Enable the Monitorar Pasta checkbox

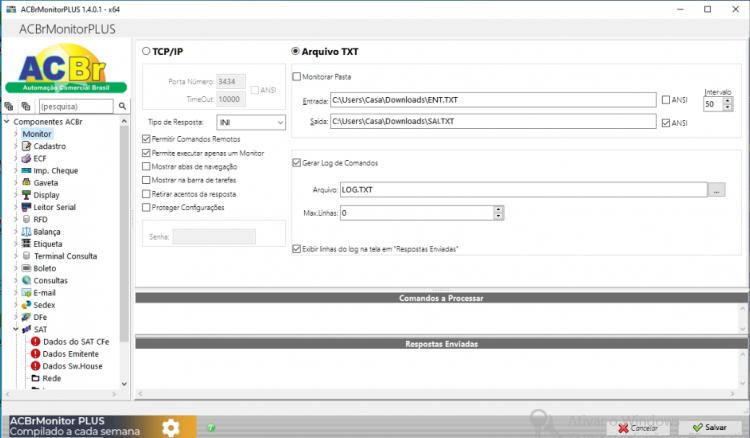point(297,77)
